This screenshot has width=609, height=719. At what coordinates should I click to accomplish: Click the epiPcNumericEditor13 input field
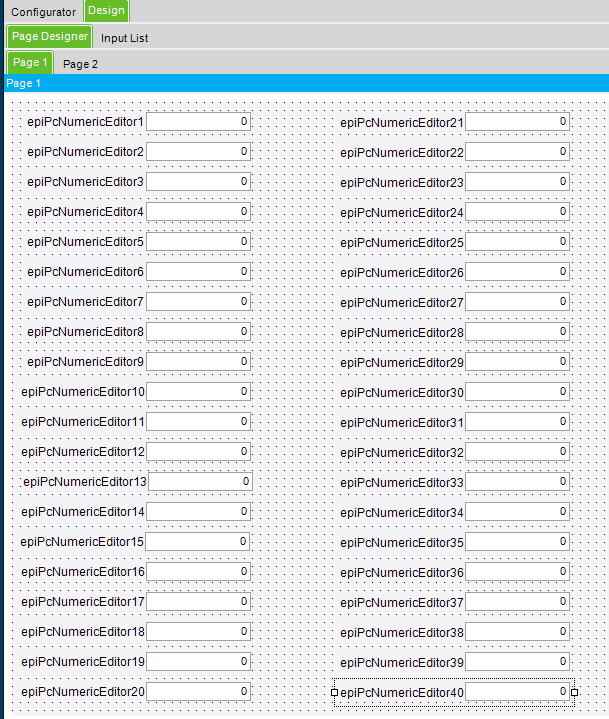[x=200, y=481]
